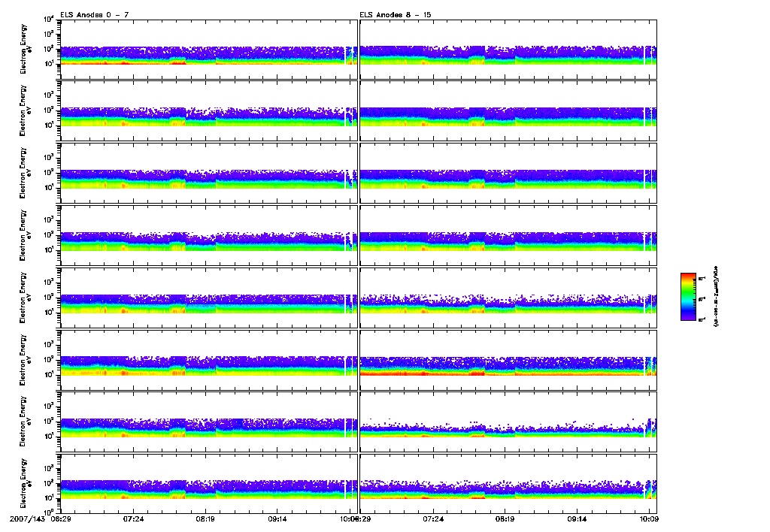Click "08:19" under the Anodes 0 - 7 column
This screenshot has height=532, width=770.
coord(205,518)
